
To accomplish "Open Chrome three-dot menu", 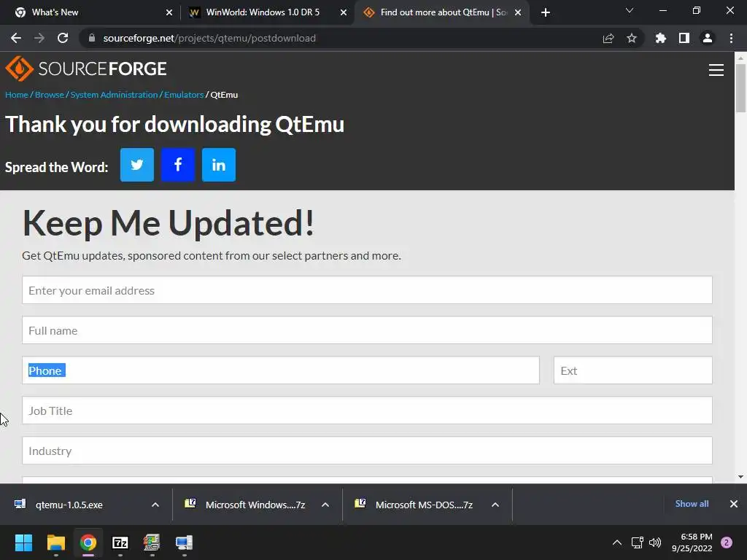I will pyautogui.click(x=731, y=38).
